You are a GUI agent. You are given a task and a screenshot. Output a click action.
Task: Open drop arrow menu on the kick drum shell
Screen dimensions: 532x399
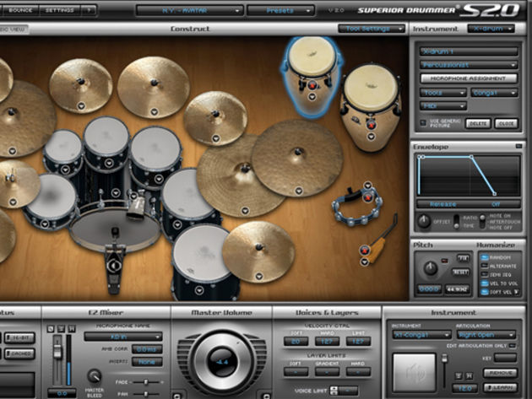pyautogui.click(x=116, y=192)
